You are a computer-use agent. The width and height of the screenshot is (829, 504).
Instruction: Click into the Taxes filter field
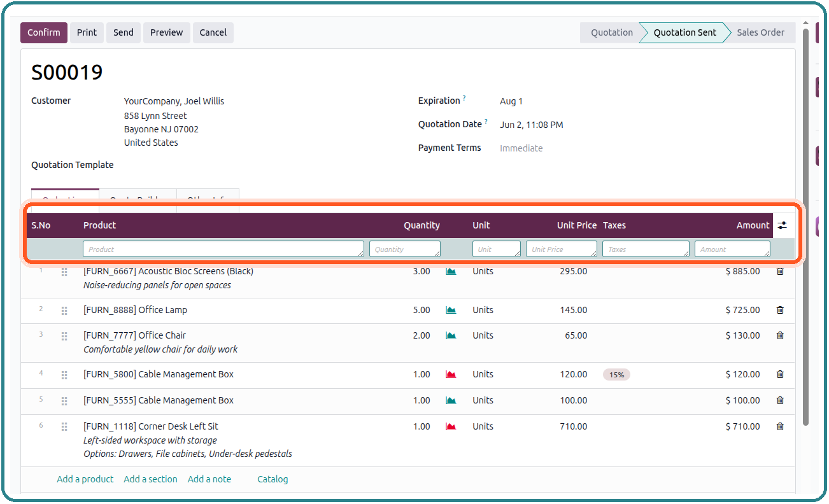click(646, 249)
